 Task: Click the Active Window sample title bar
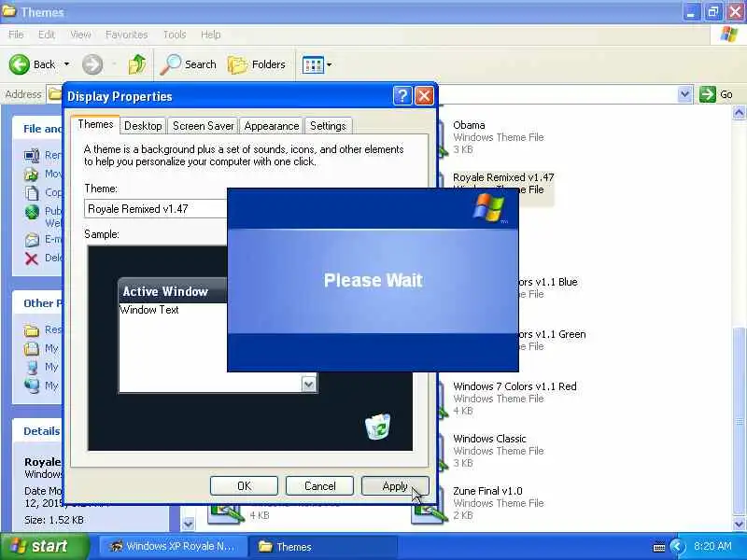(173, 290)
